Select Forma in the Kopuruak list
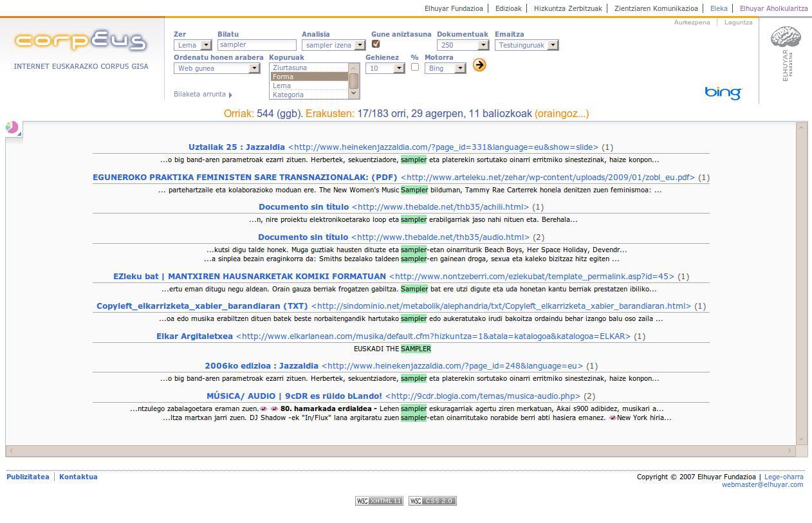 click(x=309, y=77)
